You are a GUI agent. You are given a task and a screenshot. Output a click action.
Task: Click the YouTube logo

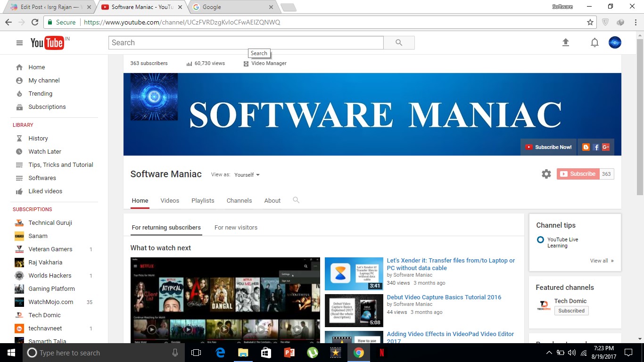[x=47, y=43]
